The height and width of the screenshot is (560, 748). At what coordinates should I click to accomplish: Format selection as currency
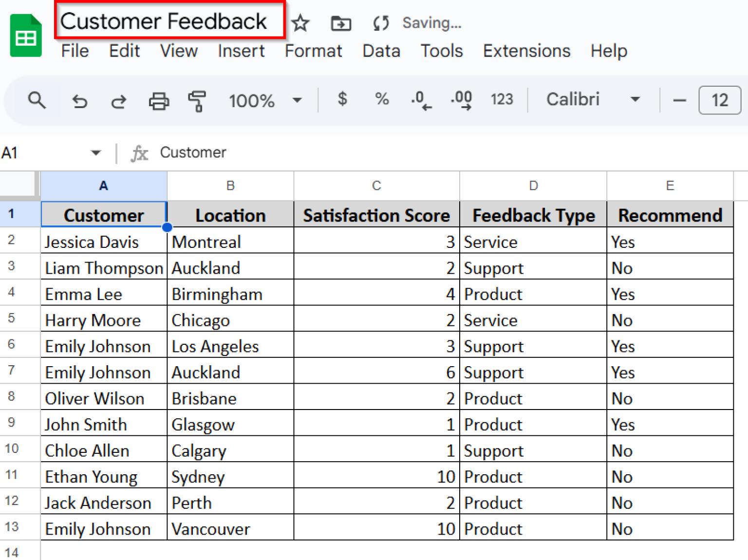342,100
